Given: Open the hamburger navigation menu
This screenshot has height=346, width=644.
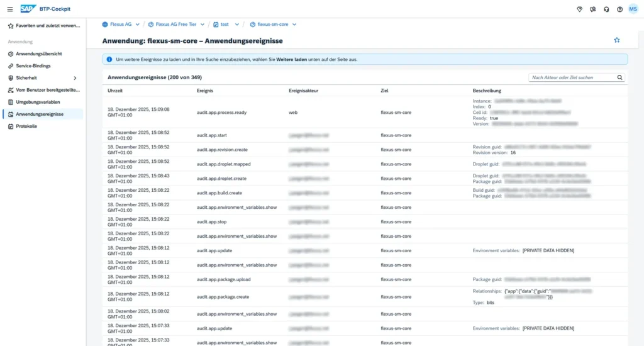Looking at the screenshot, I should tap(10, 9).
